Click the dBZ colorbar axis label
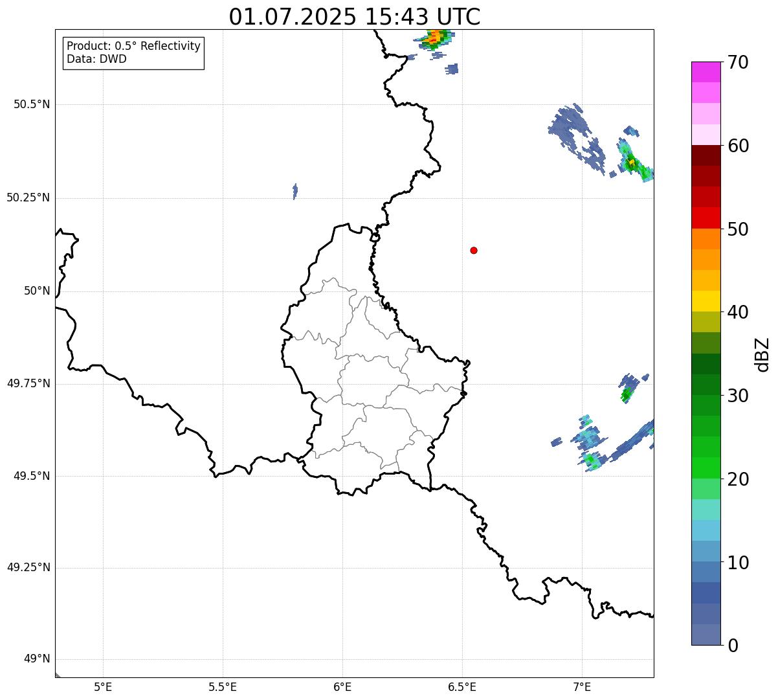 (x=762, y=354)
